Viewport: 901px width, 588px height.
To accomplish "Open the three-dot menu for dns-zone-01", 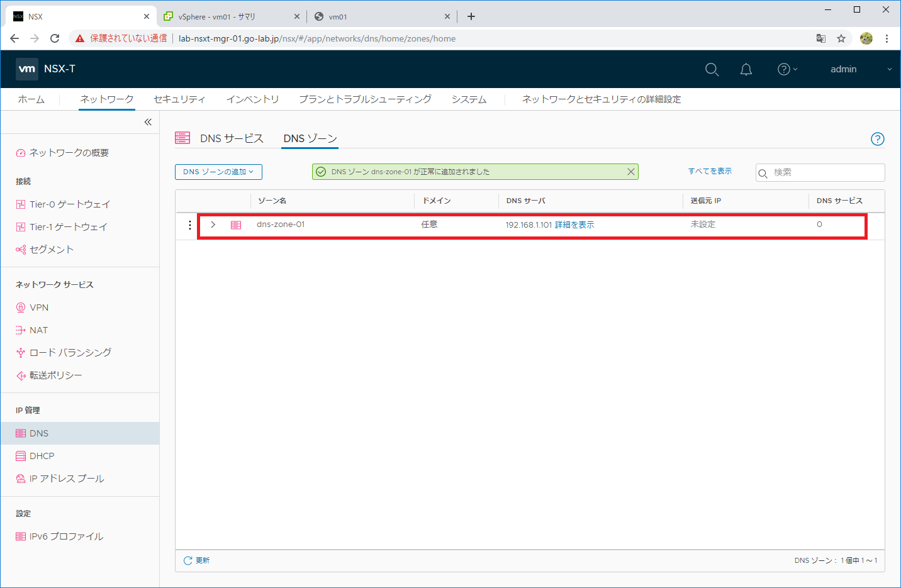I will pos(190,225).
